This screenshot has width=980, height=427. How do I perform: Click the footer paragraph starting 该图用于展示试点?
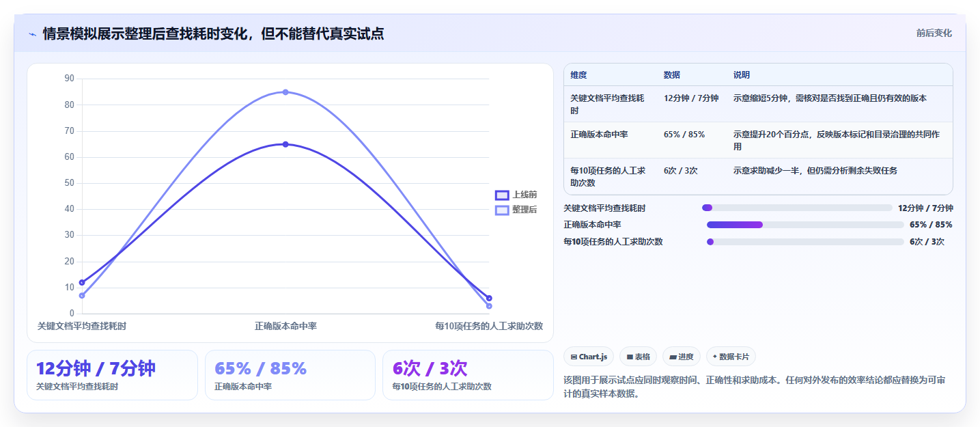[x=755, y=387]
